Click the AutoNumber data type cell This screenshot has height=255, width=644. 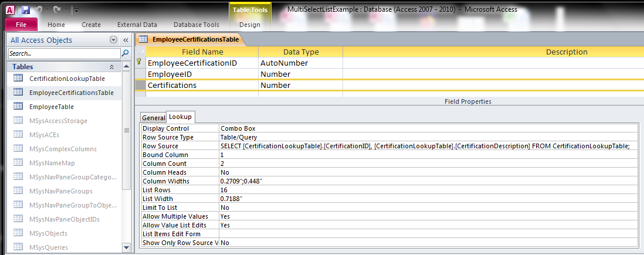[x=301, y=63]
